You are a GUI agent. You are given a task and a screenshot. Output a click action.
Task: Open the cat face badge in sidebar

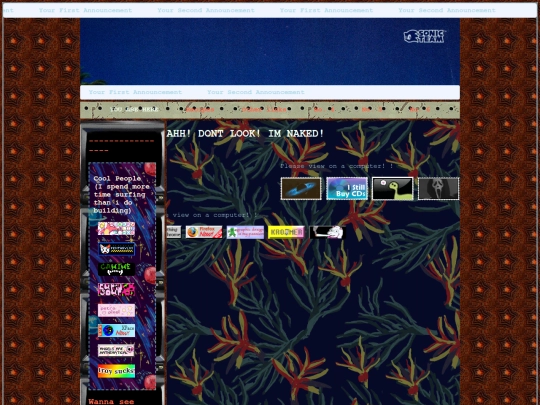click(116, 249)
